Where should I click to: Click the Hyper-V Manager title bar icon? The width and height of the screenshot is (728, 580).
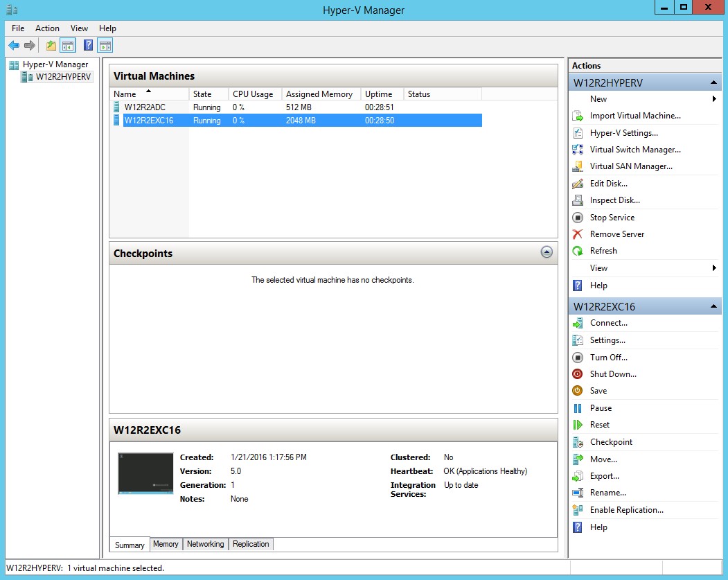point(12,9)
